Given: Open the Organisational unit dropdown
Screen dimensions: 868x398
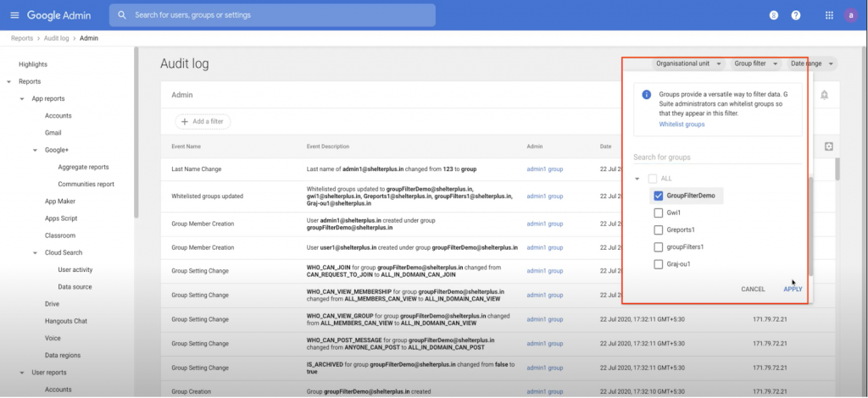Looking at the screenshot, I should point(687,64).
